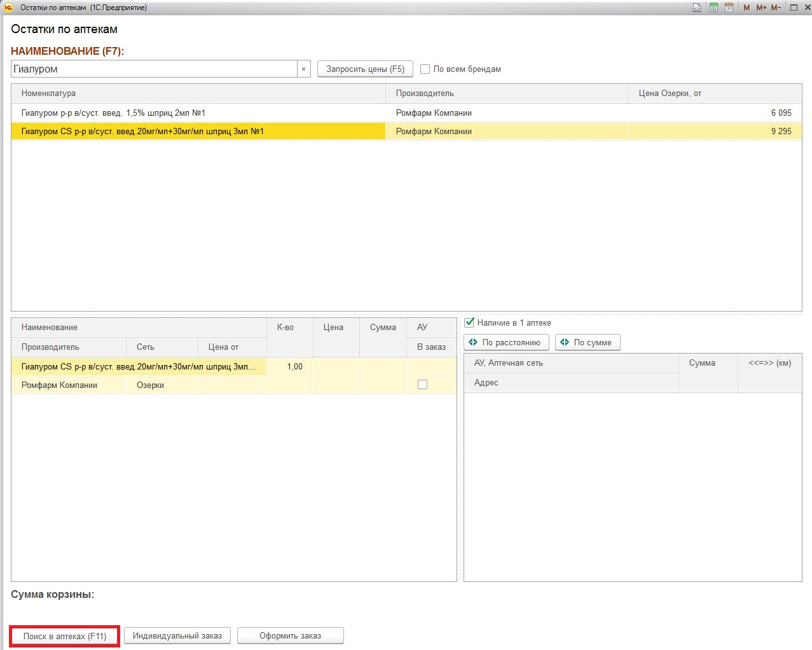Sort pharmacies with 'По расстоянию' button
Viewport: 812px width, 650px height.
pos(506,342)
